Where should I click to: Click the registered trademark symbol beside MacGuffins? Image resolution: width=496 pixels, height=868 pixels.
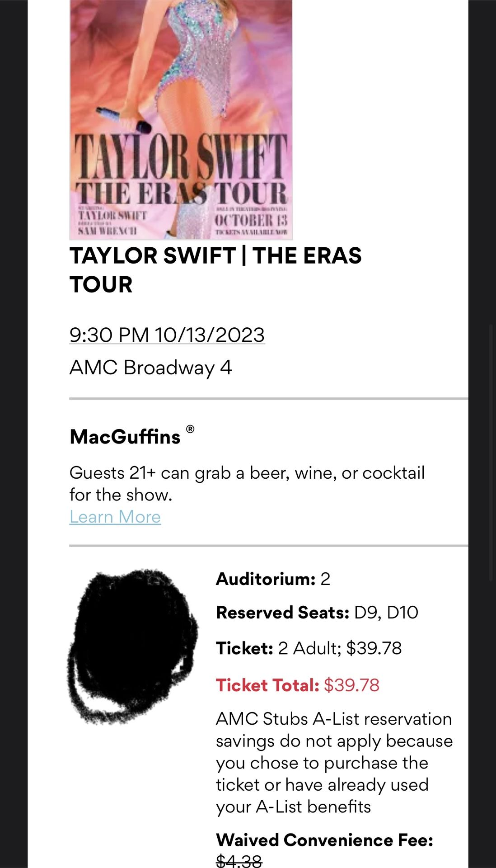pos(192,429)
